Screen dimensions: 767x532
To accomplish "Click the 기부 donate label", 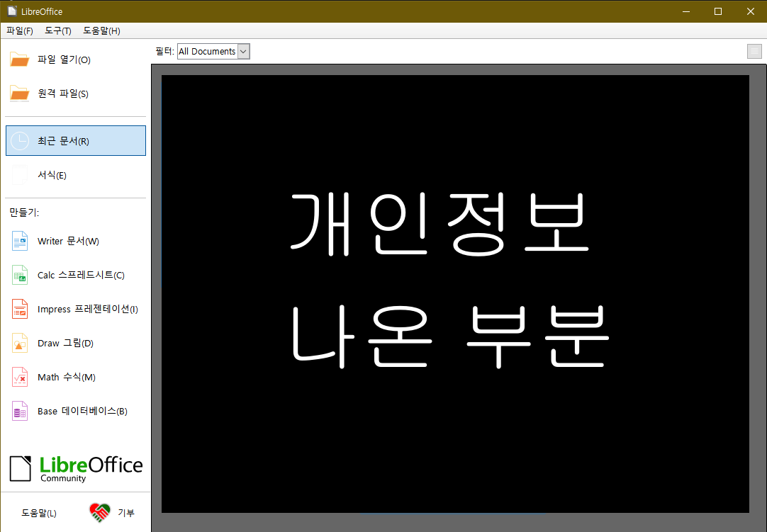I will (x=126, y=513).
